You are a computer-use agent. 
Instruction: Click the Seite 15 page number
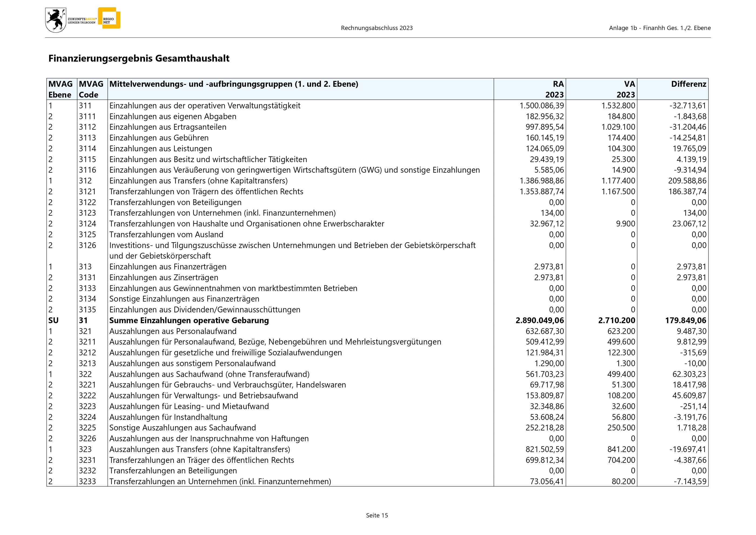click(x=377, y=516)
